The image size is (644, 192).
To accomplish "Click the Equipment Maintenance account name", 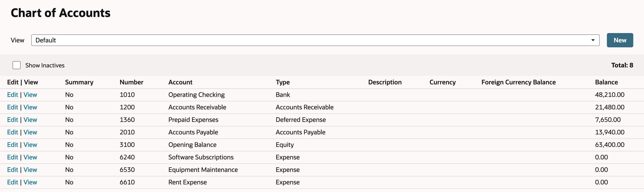I will coord(203,169).
